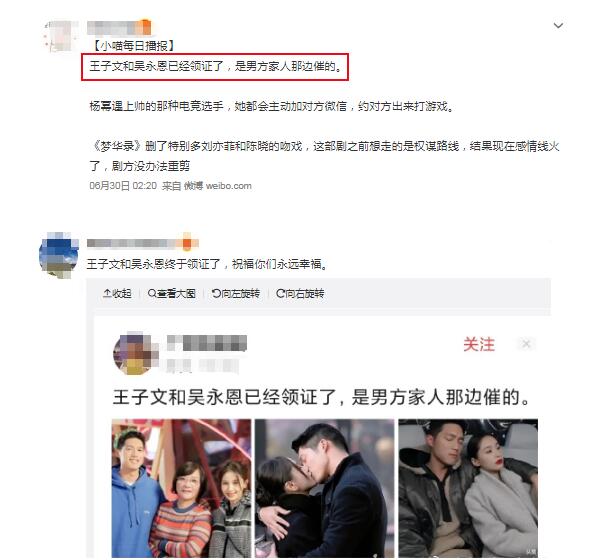The height and width of the screenshot is (560, 600).
Task: Open second poster's blue avatar
Action: (x=59, y=254)
